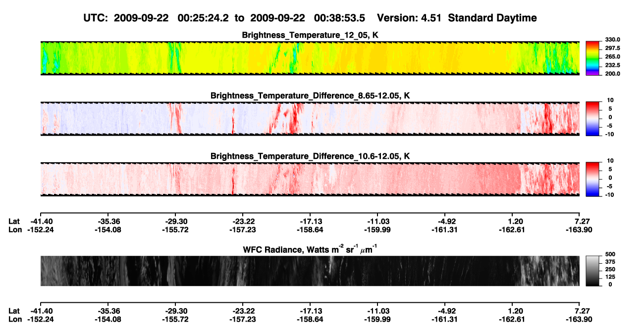The width and height of the screenshot is (644, 330).
Task: Click longitude -161.31 under the WFC Radiance panel
Action: 445,319
